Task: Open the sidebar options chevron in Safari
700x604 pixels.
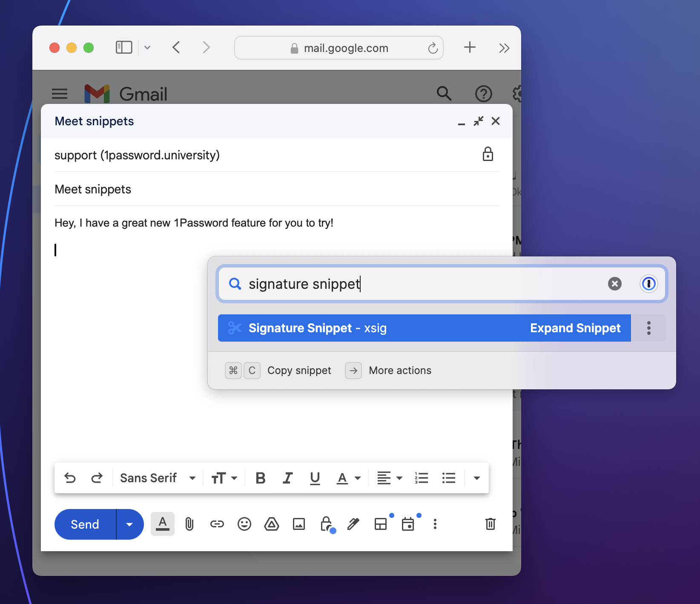Action: pyautogui.click(x=147, y=48)
